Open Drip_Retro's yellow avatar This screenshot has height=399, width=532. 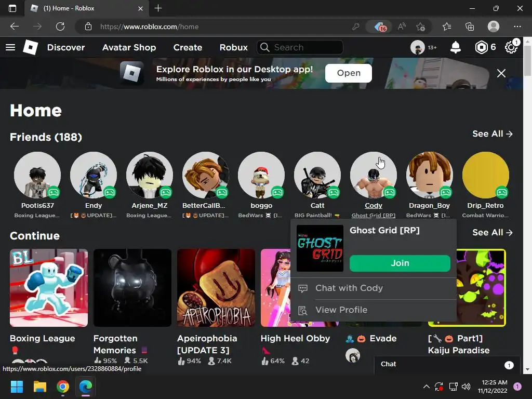486,175
